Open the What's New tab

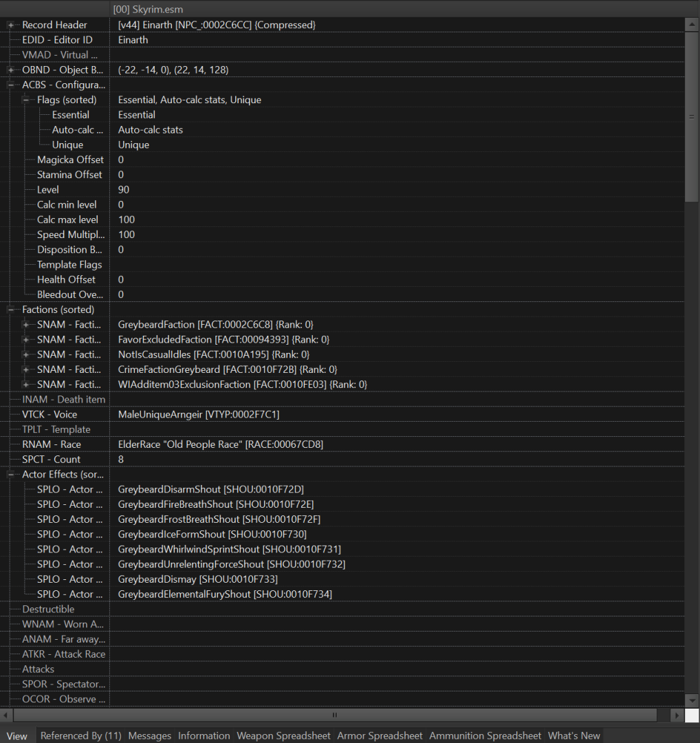(574, 735)
